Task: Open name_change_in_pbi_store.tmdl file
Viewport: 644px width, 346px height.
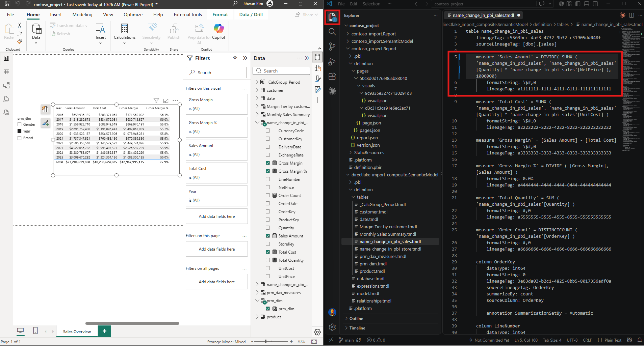Action: click(390, 249)
